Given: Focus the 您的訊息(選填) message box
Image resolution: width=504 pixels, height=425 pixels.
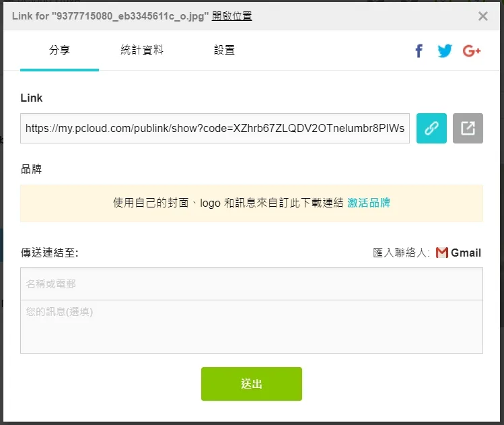Looking at the screenshot, I should coord(252,327).
